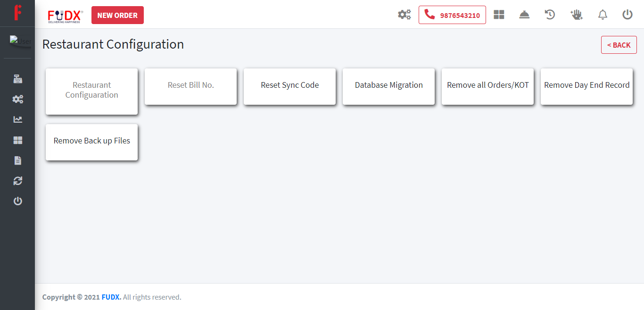This screenshot has height=310, width=644.
Task: Open the notifications bell icon
Action: point(603,15)
